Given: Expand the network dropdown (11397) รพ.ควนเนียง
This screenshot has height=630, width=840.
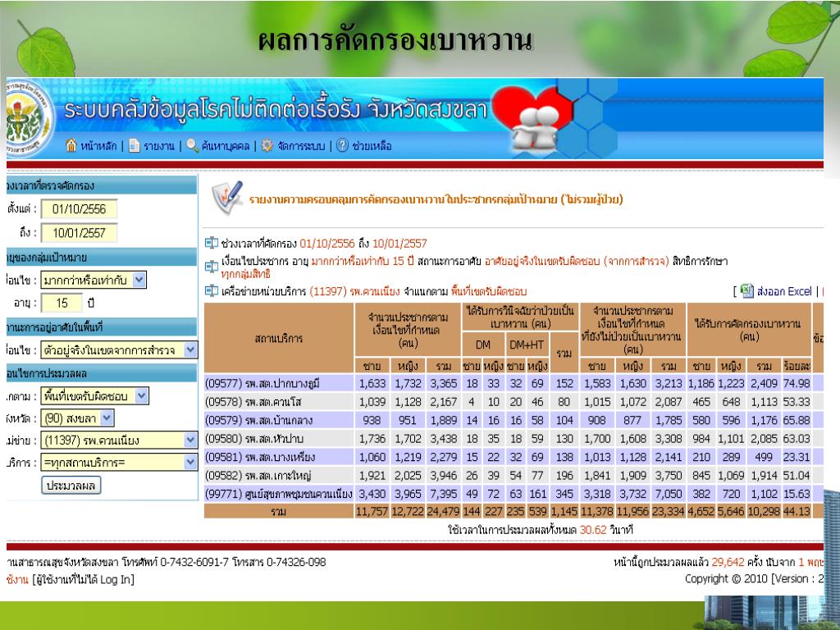Looking at the screenshot, I should tap(120, 441).
